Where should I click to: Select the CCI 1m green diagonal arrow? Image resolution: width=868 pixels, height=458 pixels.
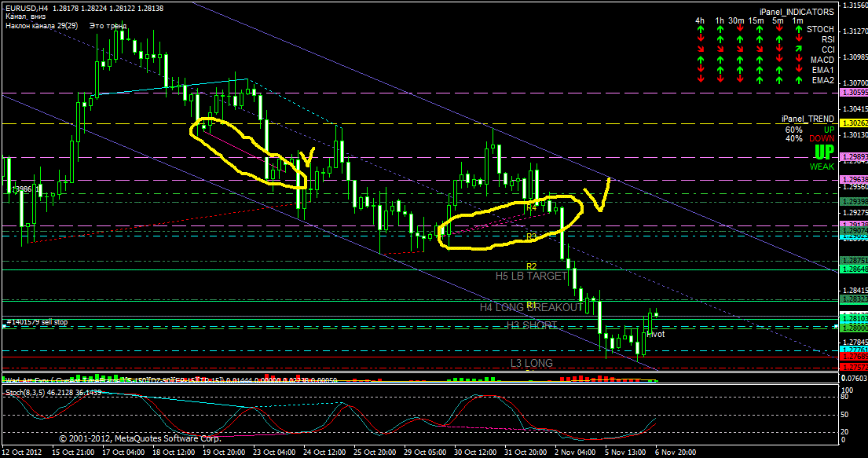point(799,49)
